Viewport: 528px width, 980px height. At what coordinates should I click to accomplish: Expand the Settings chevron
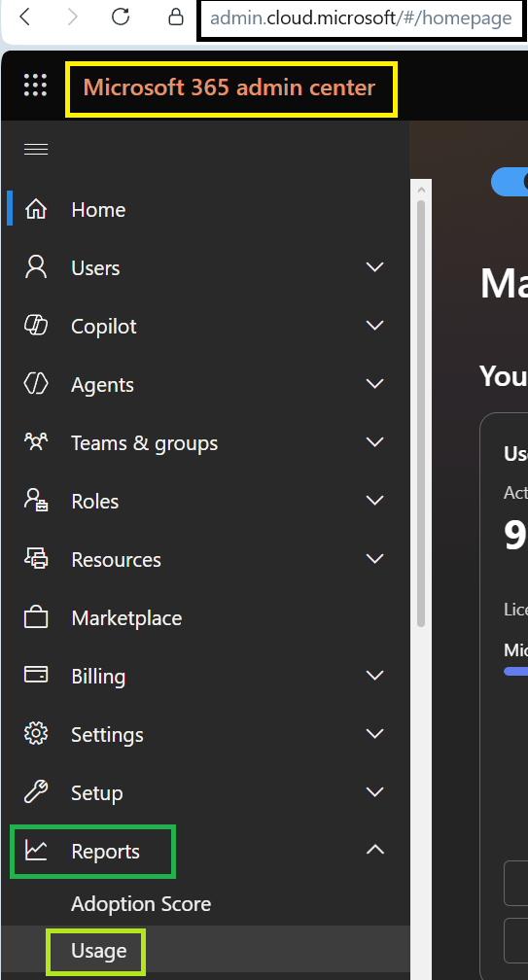click(375, 734)
